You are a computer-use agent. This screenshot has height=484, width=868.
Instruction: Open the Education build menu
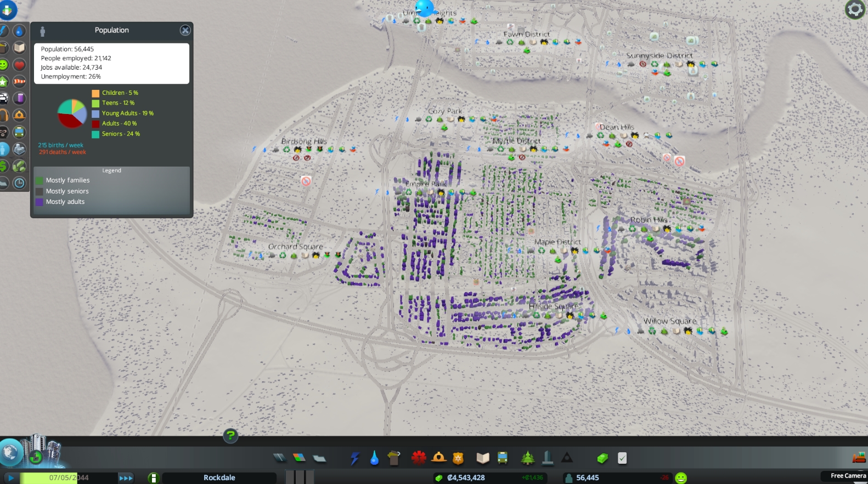pos(483,458)
